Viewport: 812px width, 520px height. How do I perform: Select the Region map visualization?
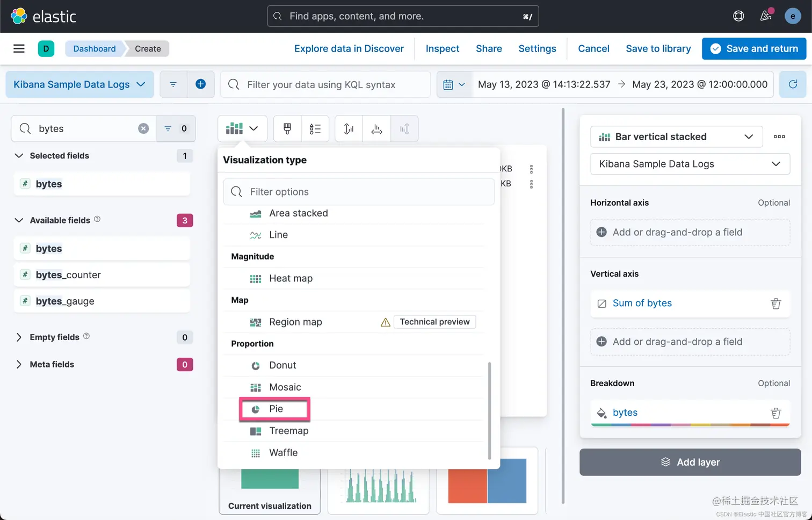click(354, 322)
